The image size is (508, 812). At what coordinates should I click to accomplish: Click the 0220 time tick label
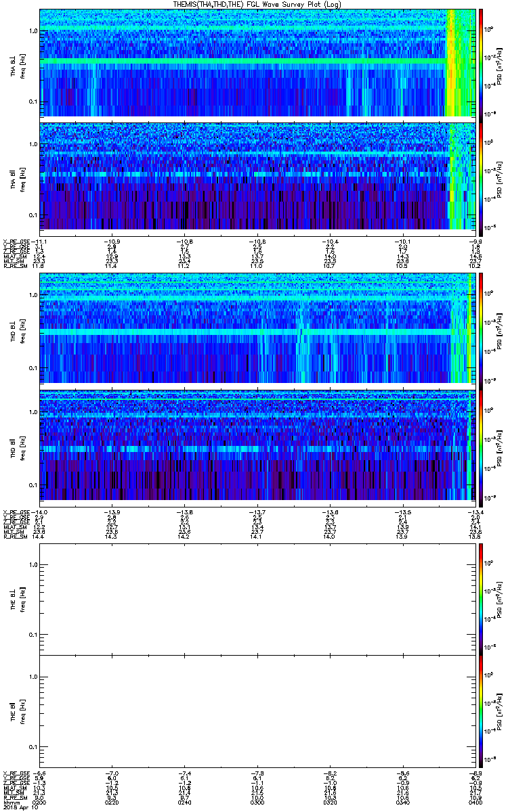112,802
